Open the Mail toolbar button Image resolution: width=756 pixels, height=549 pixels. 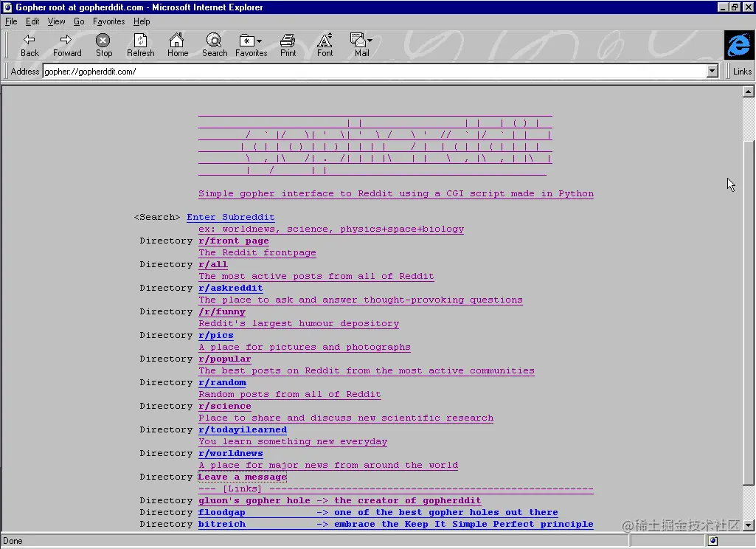(x=361, y=45)
